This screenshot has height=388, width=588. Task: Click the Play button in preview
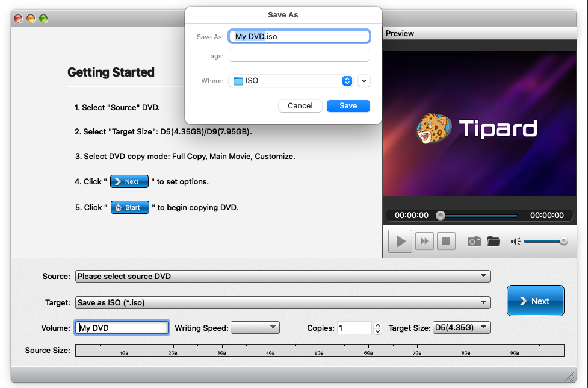click(x=400, y=242)
